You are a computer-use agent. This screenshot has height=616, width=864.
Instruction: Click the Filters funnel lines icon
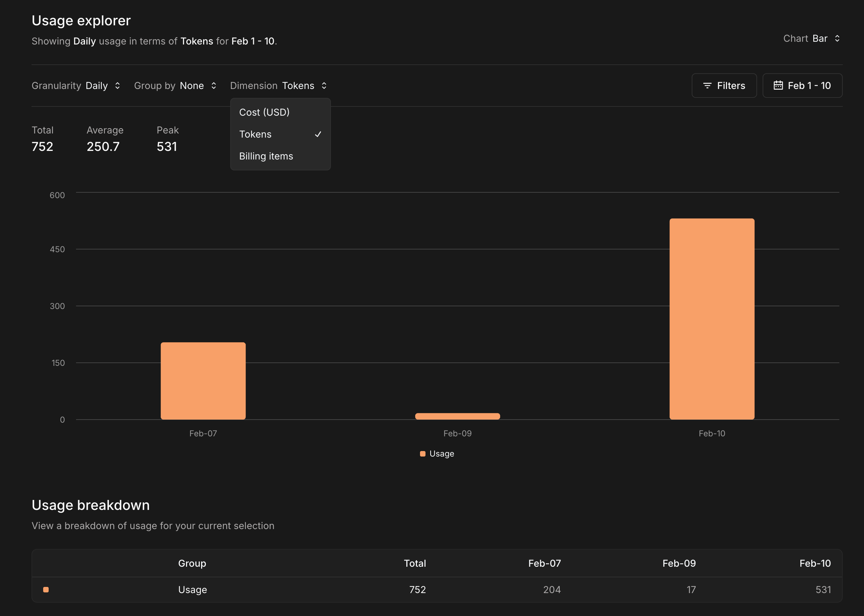coord(707,86)
